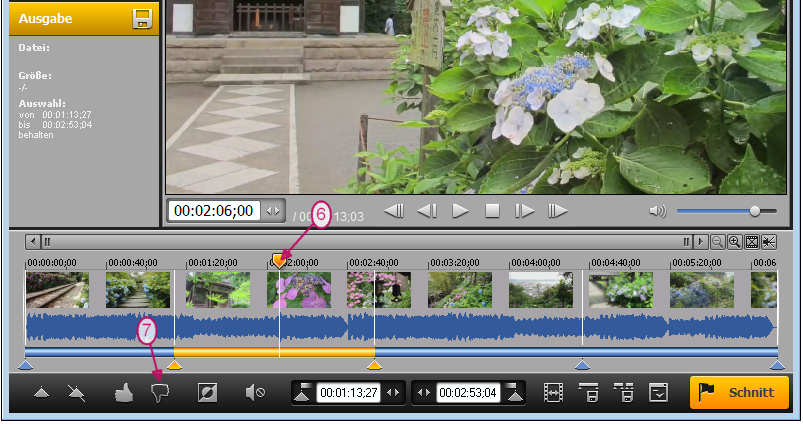Image resolution: width=803 pixels, height=425 pixels.
Task: Click the current position field 00:02:06;00
Action: coord(214,211)
